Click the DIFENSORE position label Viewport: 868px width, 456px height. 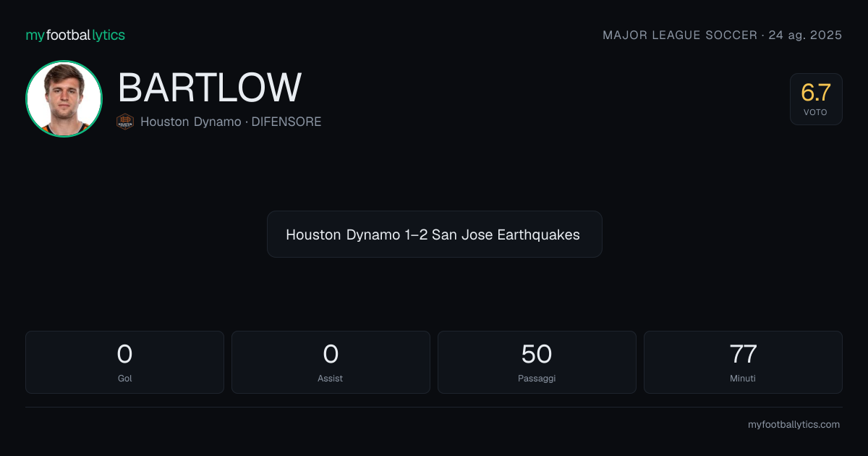pyautogui.click(x=286, y=122)
